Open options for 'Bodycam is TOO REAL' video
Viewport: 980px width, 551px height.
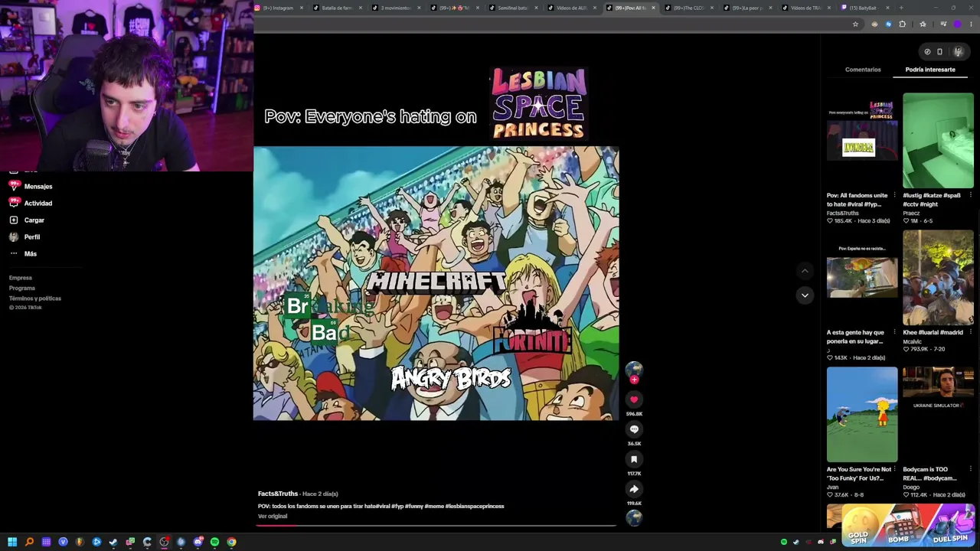click(970, 470)
